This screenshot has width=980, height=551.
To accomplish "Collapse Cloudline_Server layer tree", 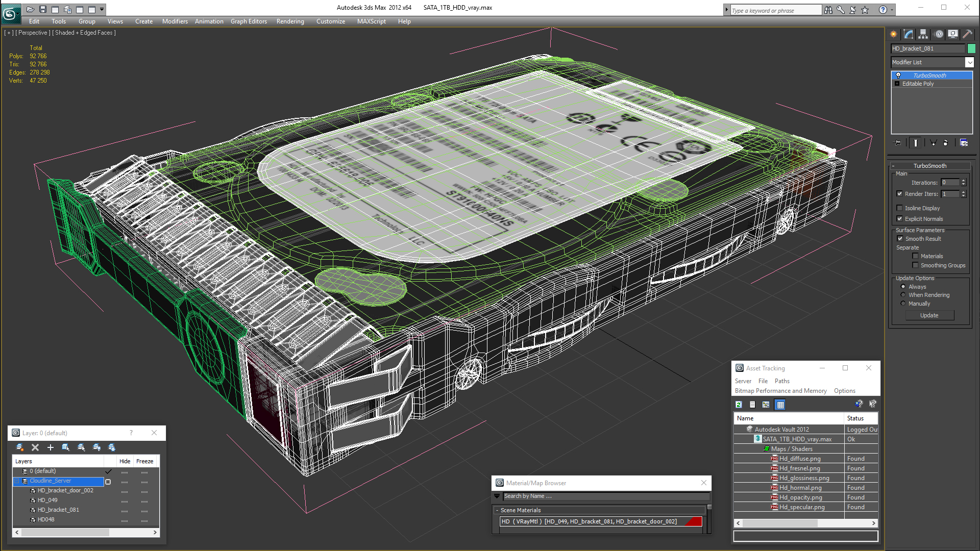I will [x=17, y=481].
